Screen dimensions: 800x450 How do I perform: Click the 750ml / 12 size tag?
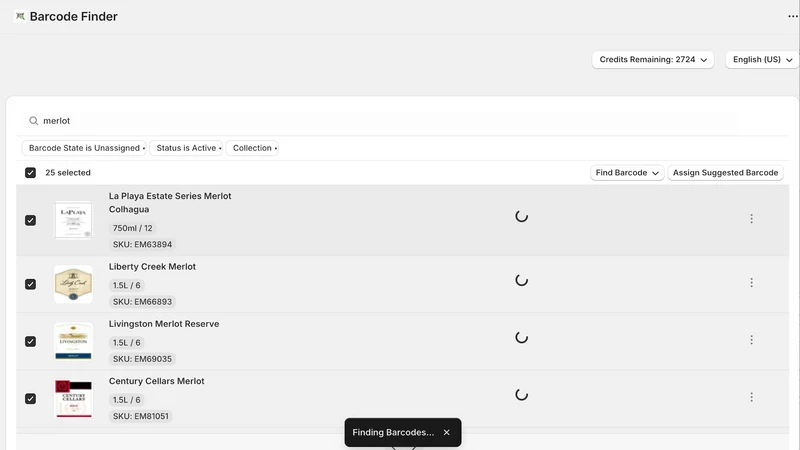tap(133, 228)
